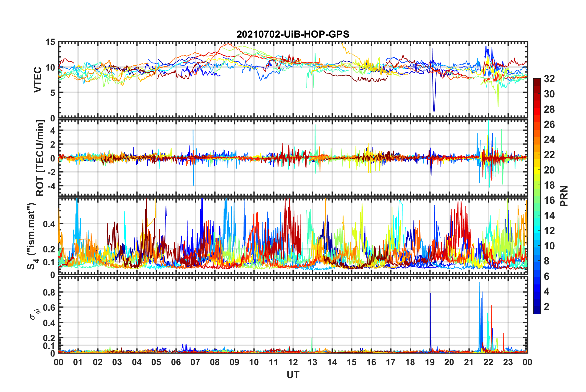The image size is (586, 392).
Task: Select UT axis tick label 23
Action: [508, 362]
